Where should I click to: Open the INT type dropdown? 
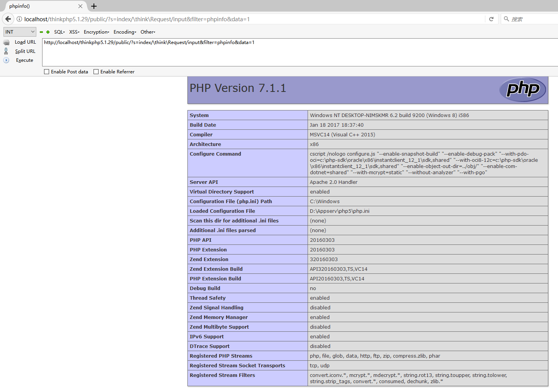point(20,32)
